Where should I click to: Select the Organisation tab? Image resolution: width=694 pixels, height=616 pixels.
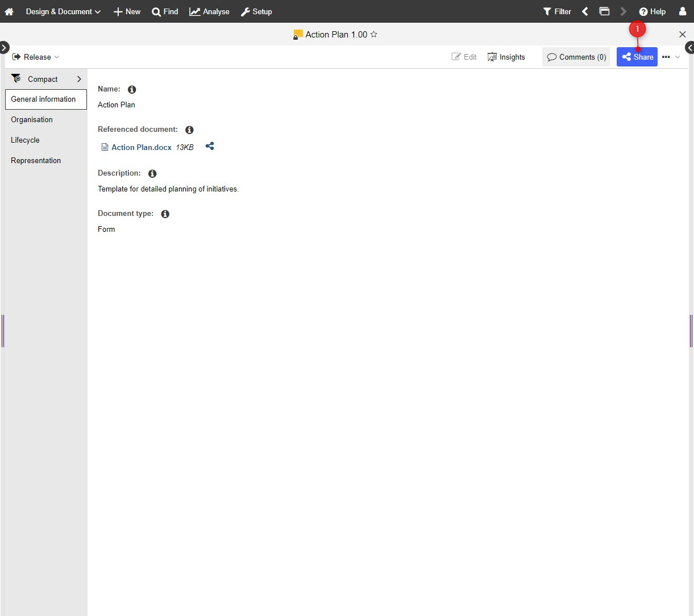32,120
